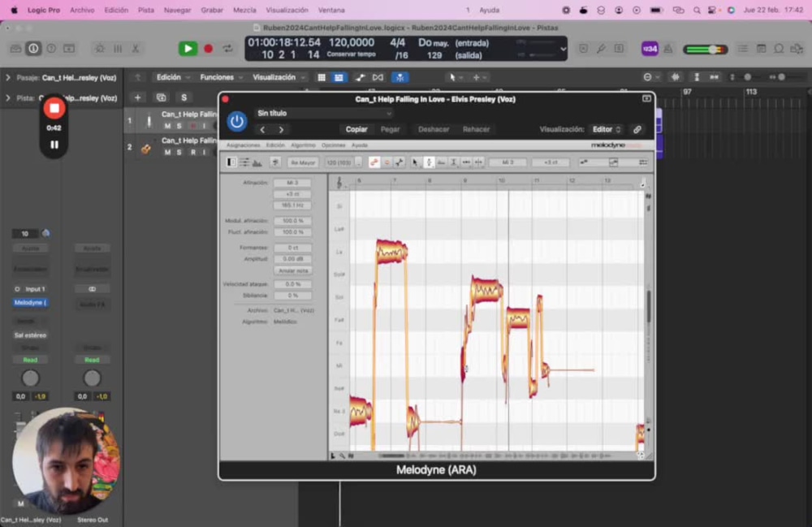The image size is (812, 527).
Task: Select Melodyne pitch tool
Action: point(429,162)
